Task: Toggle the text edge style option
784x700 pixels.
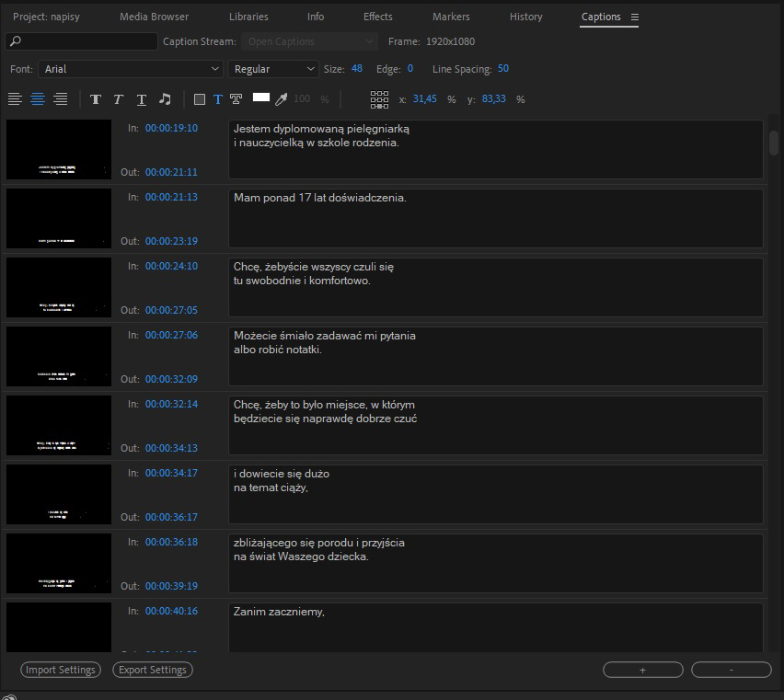Action: point(236,99)
